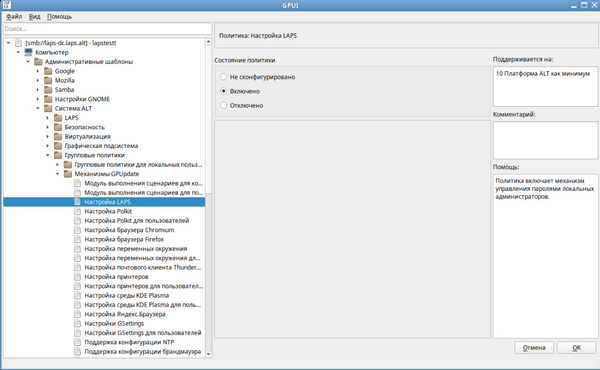Viewport: 600px width, 370px height.
Task: Click the Настройка Яндекс.Браузера document icon
Action: pyautogui.click(x=77, y=314)
